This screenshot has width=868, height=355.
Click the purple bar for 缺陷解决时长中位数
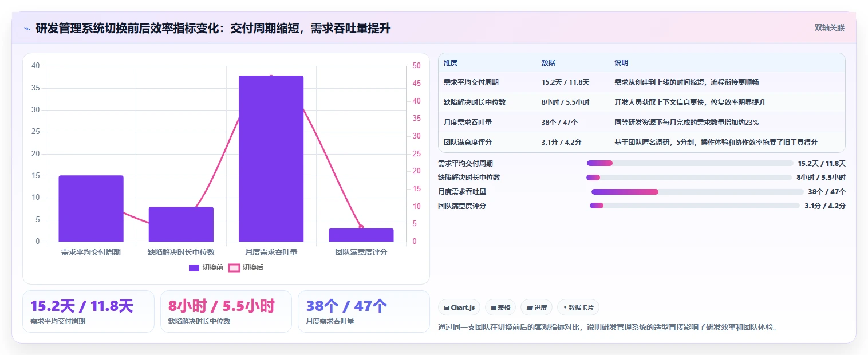181,224
